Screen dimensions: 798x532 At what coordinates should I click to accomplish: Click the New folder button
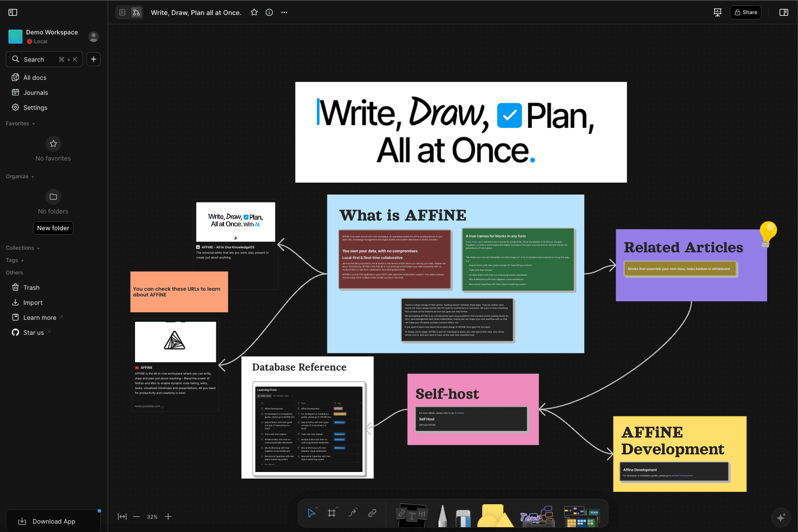(x=53, y=228)
